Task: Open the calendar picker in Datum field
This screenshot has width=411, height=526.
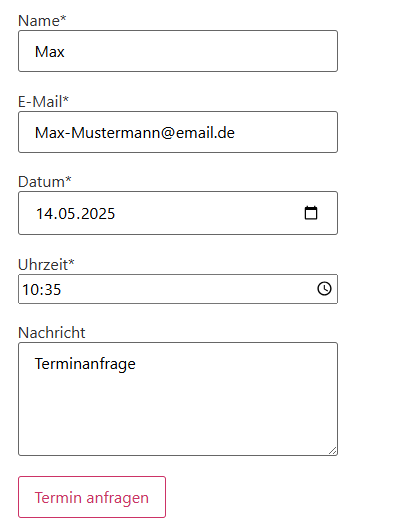Action: click(x=311, y=213)
